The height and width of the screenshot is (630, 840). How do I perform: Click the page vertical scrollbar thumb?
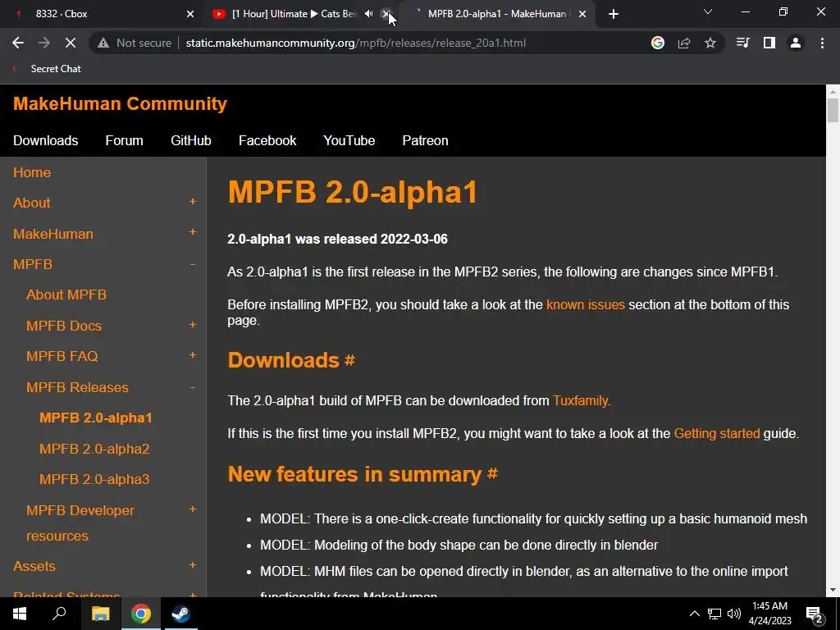pyautogui.click(x=833, y=111)
